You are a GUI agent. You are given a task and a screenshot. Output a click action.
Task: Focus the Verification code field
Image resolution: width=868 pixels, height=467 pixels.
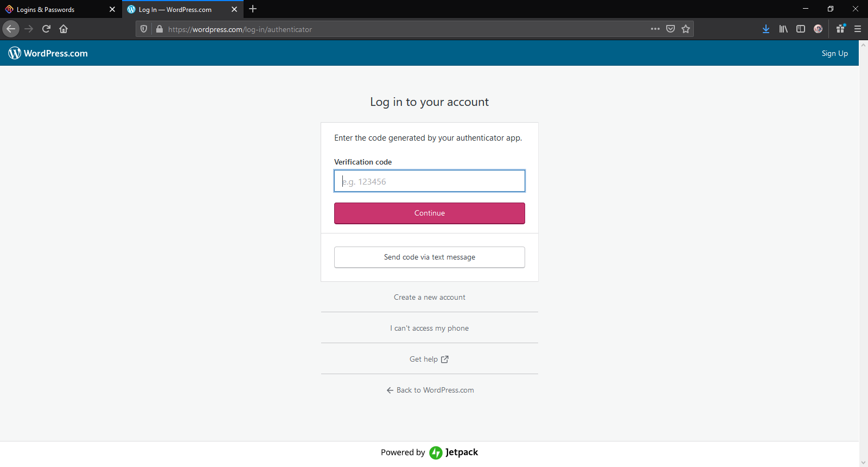coord(430,181)
